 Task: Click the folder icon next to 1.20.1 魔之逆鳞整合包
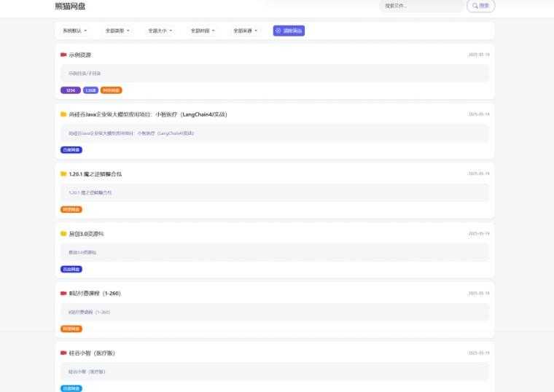point(63,173)
